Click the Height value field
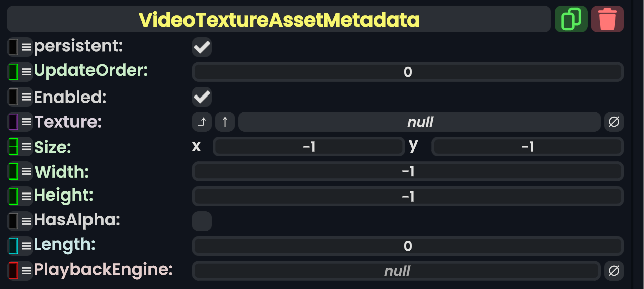The image size is (644, 289). point(407,196)
